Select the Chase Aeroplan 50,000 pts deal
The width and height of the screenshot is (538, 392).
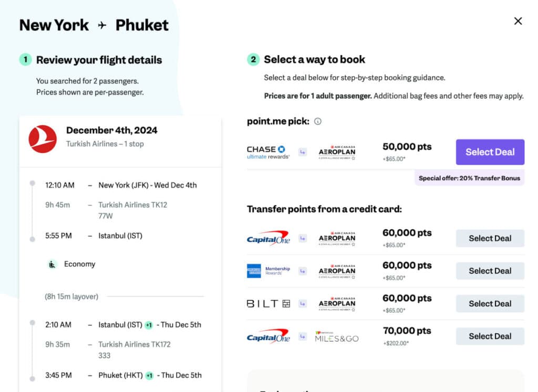click(x=490, y=152)
